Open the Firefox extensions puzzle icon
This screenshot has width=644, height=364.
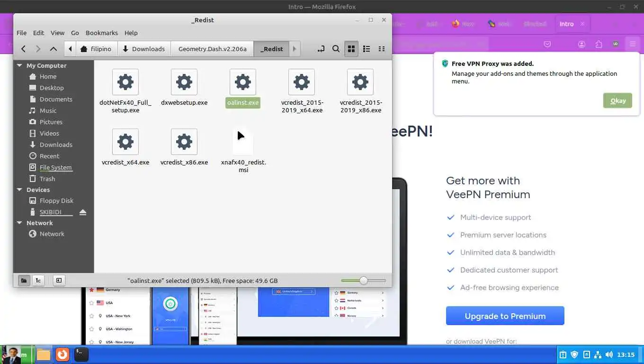pyautogui.click(x=599, y=44)
